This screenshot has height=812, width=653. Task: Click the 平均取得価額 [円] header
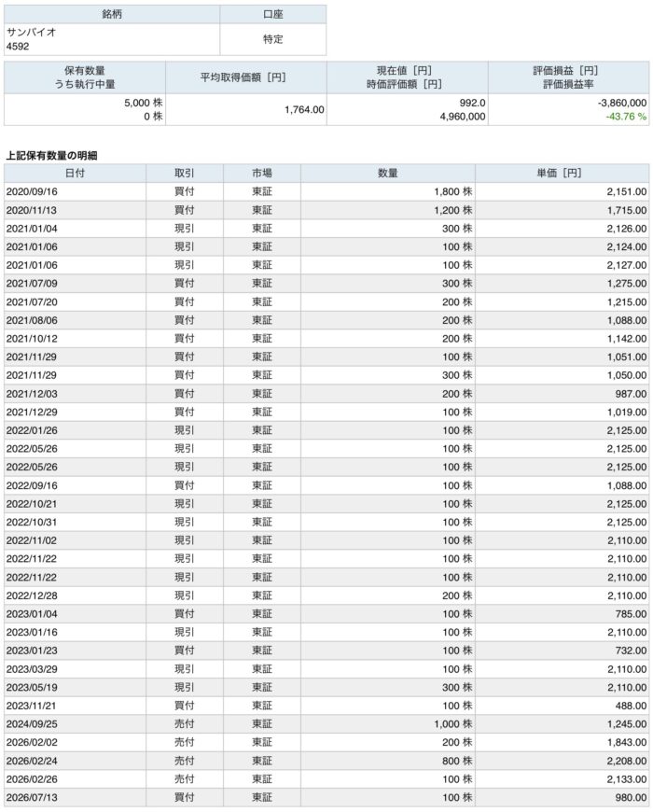tap(245, 77)
